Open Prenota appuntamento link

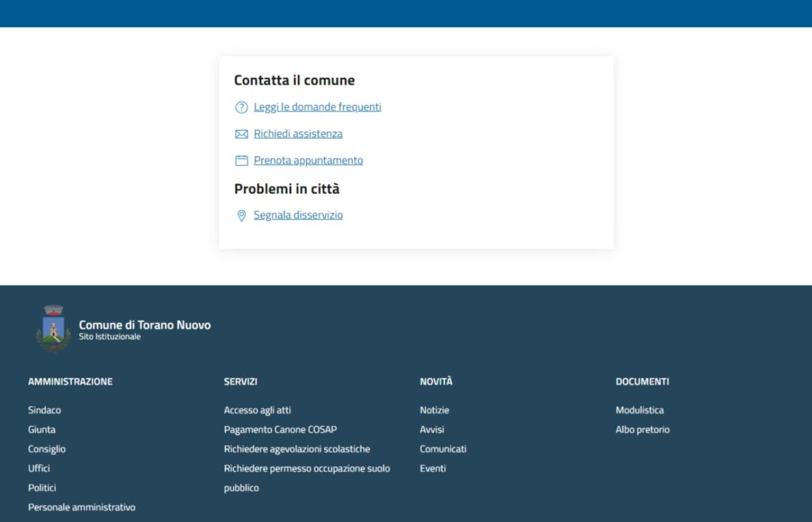(x=308, y=160)
